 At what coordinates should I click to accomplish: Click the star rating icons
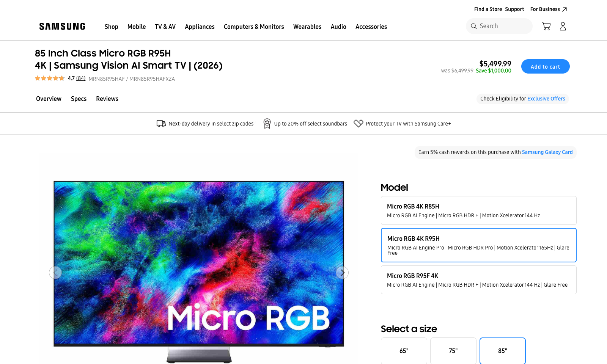[x=50, y=78]
